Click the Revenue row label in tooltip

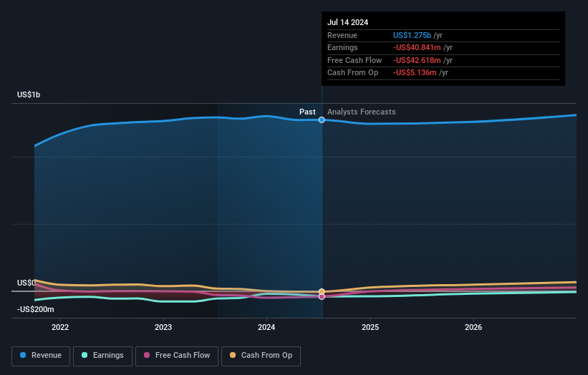[342, 35]
